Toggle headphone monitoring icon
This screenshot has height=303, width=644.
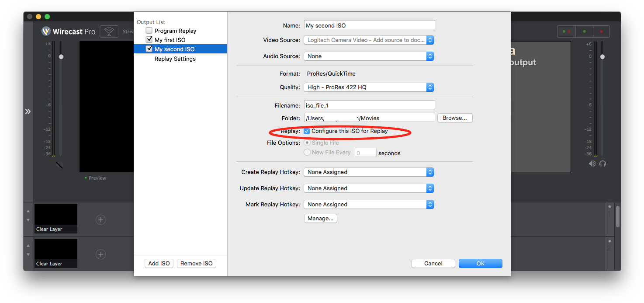pyautogui.click(x=603, y=164)
